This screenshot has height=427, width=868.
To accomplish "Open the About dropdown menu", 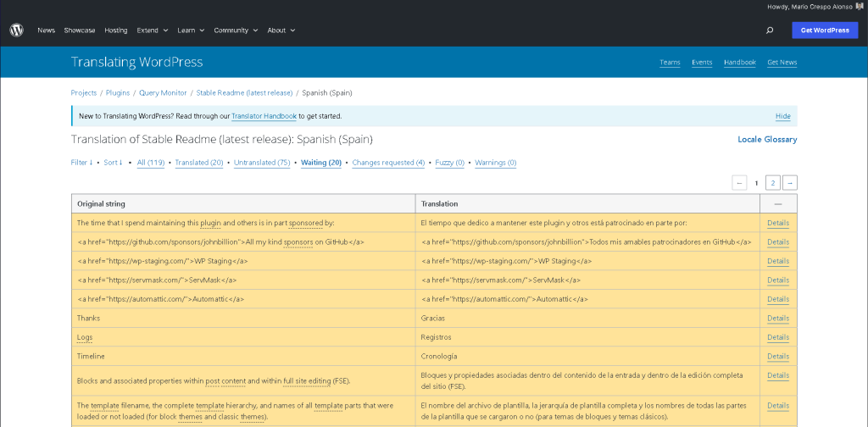I will [281, 30].
